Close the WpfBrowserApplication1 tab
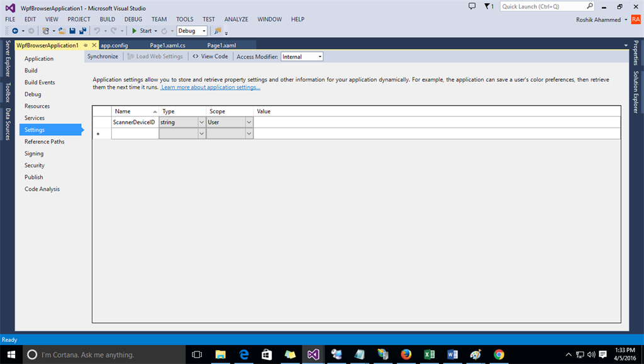Screen dimensions: 644x364 point(94,45)
